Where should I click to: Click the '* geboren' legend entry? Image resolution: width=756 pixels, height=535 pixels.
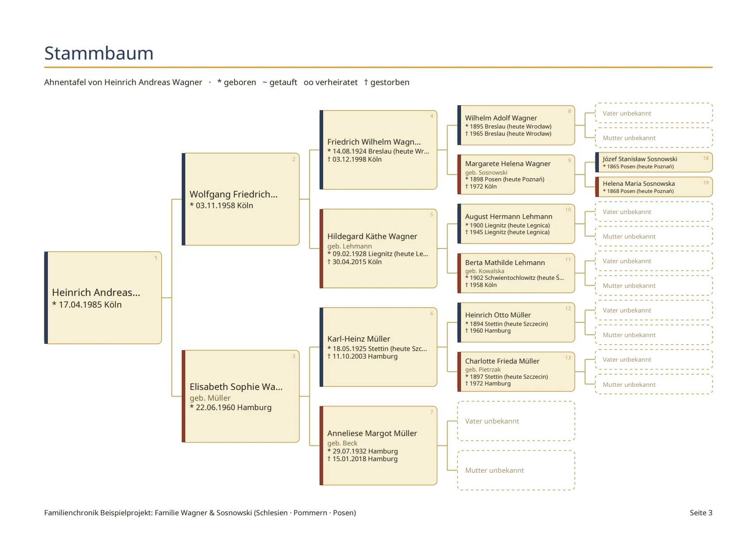point(237,82)
